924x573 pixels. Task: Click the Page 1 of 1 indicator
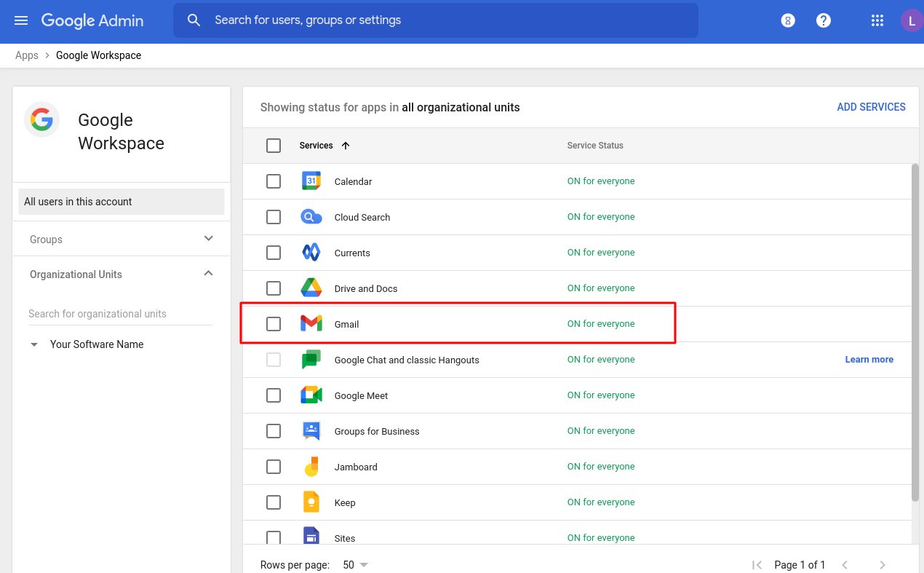[800, 565]
